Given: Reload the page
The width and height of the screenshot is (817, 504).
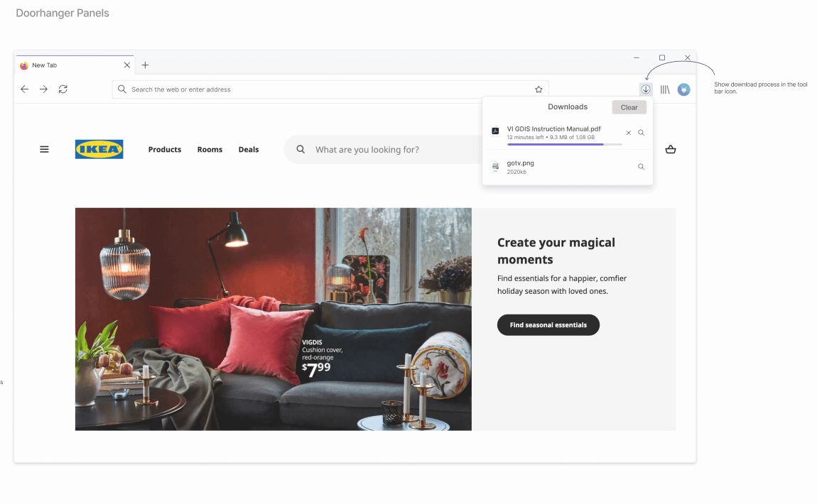Looking at the screenshot, I should click(x=63, y=89).
